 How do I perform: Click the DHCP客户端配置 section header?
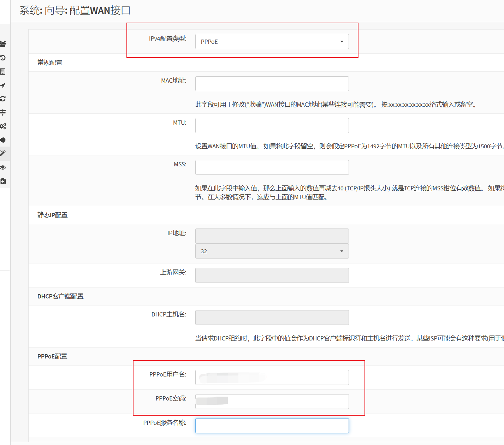pos(60,296)
